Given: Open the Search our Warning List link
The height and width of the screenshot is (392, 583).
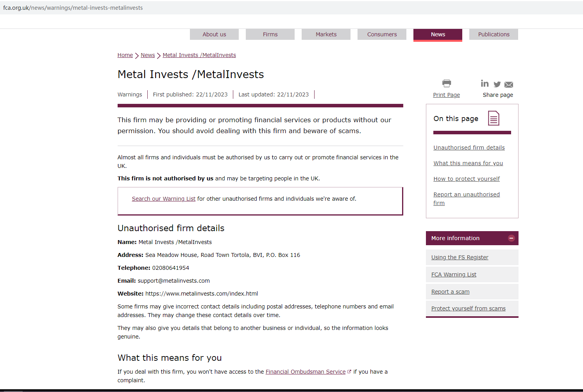Looking at the screenshot, I should point(163,199).
